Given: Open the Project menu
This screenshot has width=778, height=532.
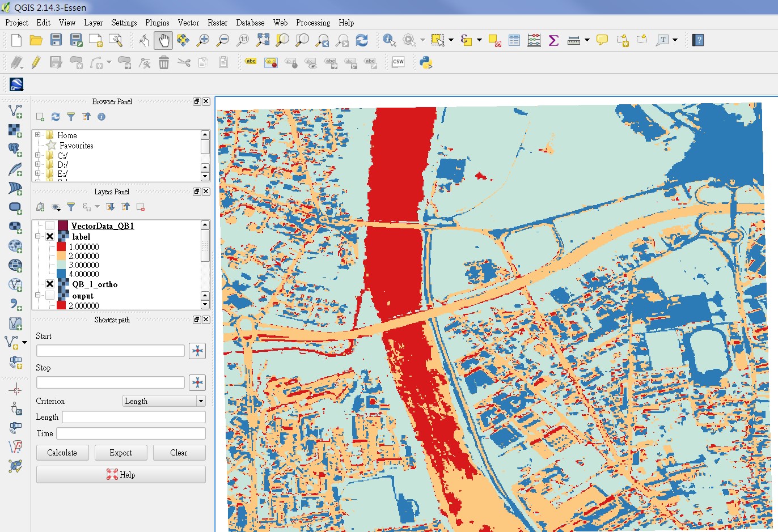Looking at the screenshot, I should pos(16,23).
